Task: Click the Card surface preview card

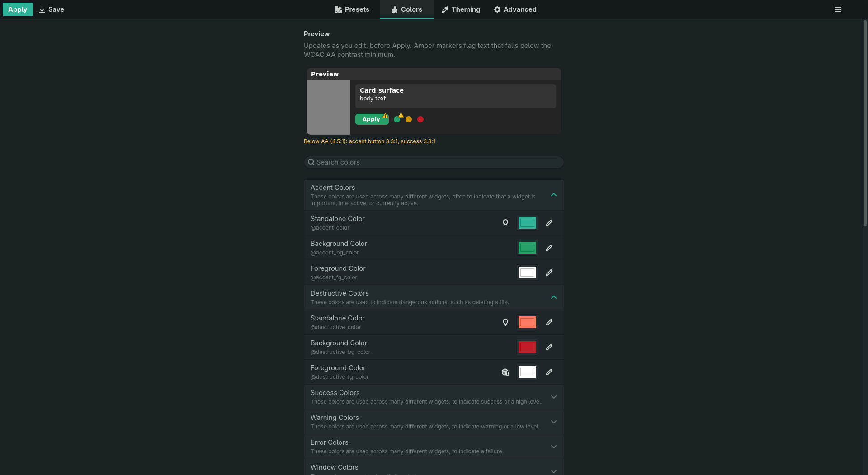Action: [456, 96]
